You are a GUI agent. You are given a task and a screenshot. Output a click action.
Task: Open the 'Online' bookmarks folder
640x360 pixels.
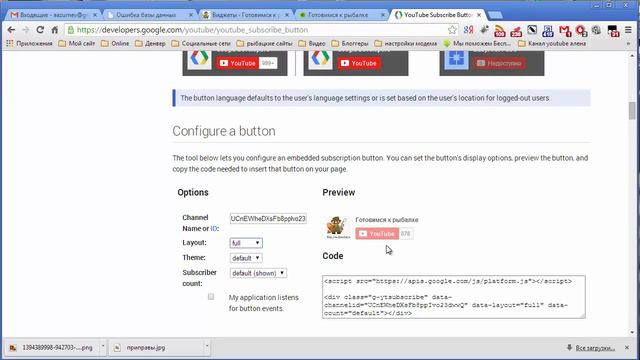pos(115,43)
